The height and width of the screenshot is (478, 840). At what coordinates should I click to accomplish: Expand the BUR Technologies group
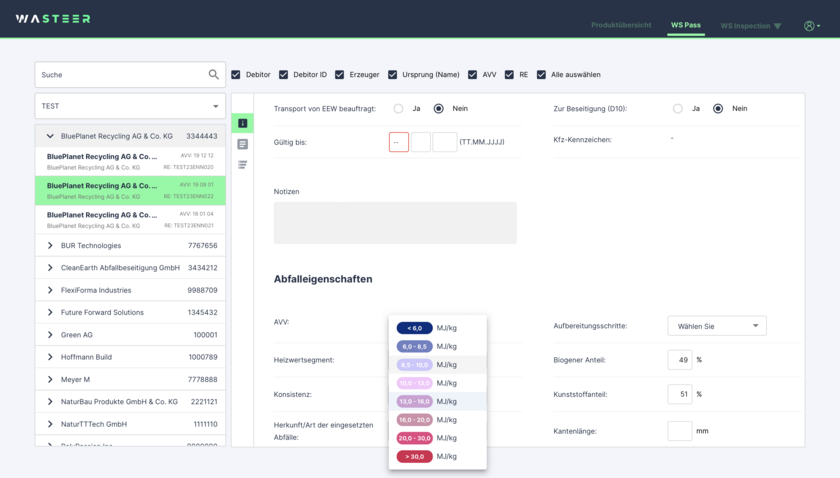pyautogui.click(x=50, y=245)
